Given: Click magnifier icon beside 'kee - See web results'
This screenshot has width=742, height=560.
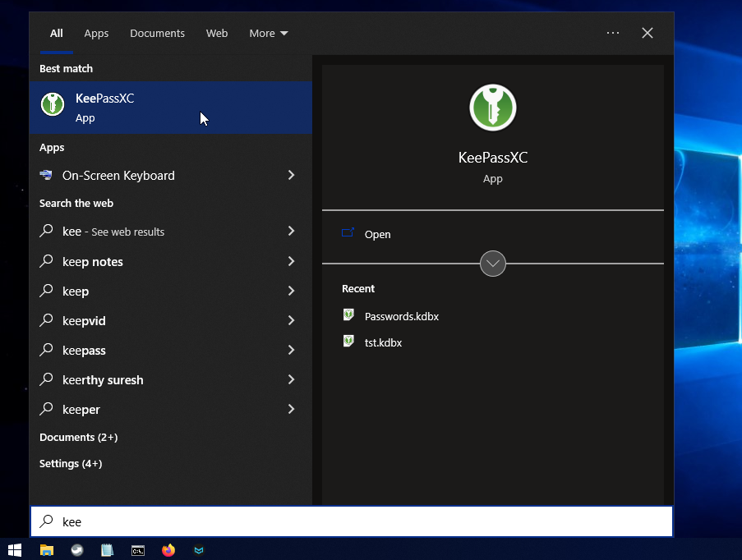Looking at the screenshot, I should (x=46, y=231).
